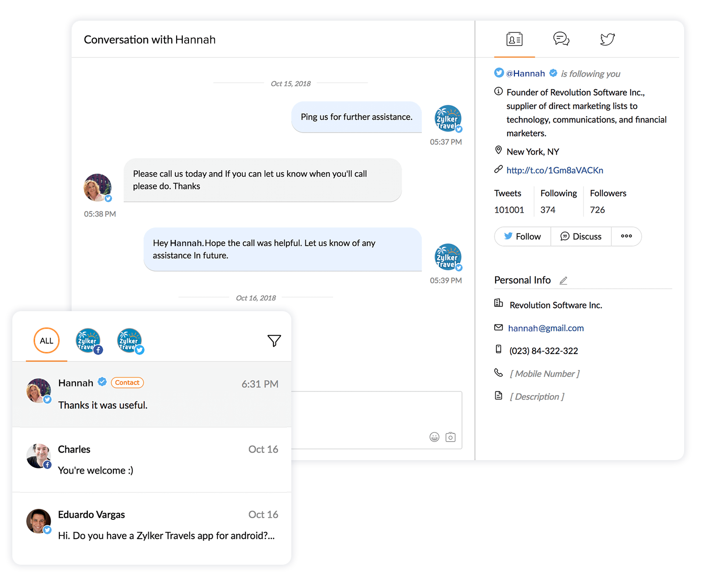Open Eduardo Vargas's conversation

tap(152, 525)
